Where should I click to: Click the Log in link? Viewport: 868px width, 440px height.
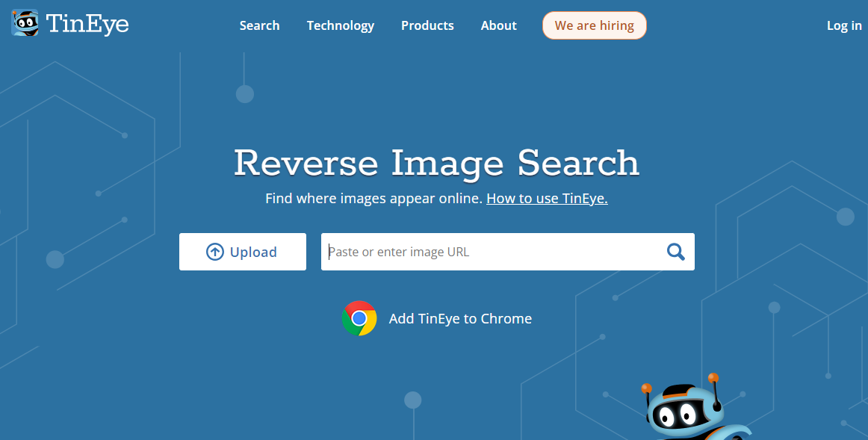[x=843, y=25]
